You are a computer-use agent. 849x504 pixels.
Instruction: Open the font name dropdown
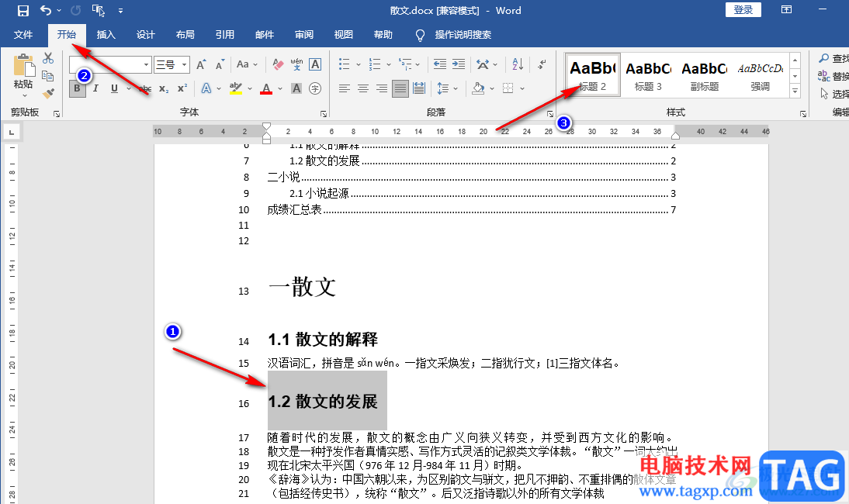click(x=146, y=65)
